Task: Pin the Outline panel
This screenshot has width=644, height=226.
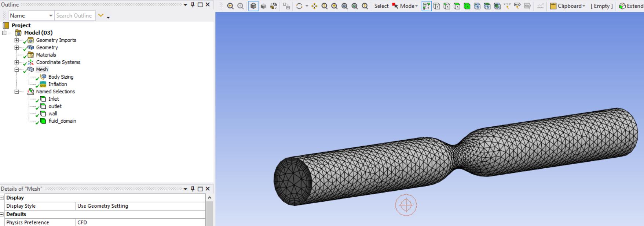Action: click(193, 4)
